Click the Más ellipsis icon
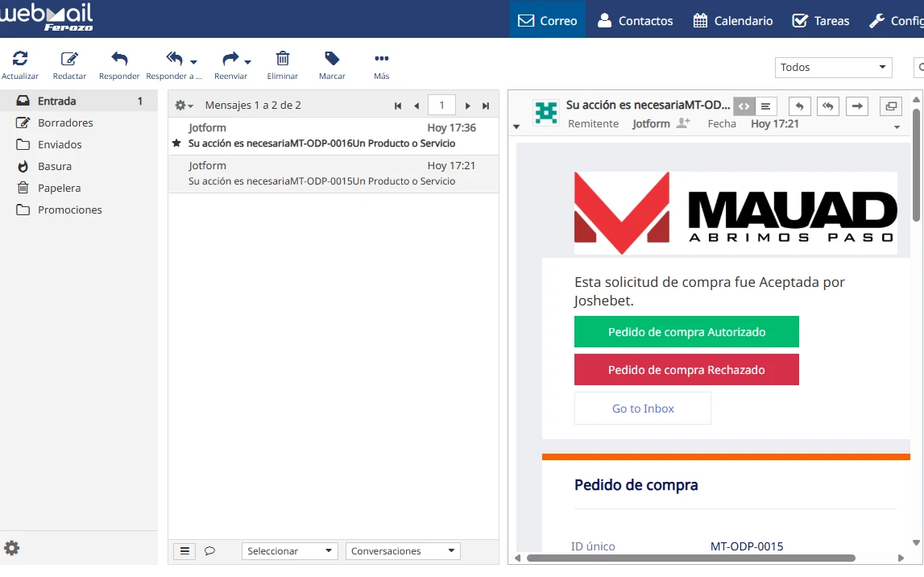The height and width of the screenshot is (577, 924). 380,59
